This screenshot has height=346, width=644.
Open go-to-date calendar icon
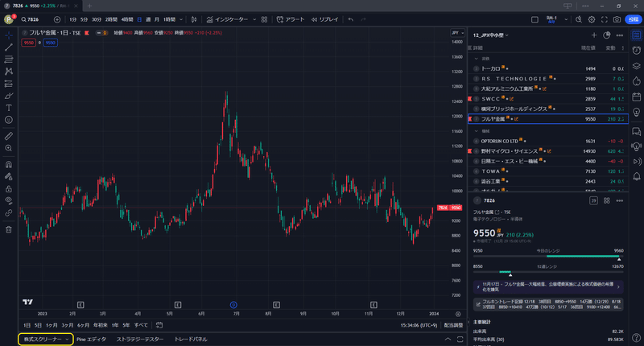(159, 325)
